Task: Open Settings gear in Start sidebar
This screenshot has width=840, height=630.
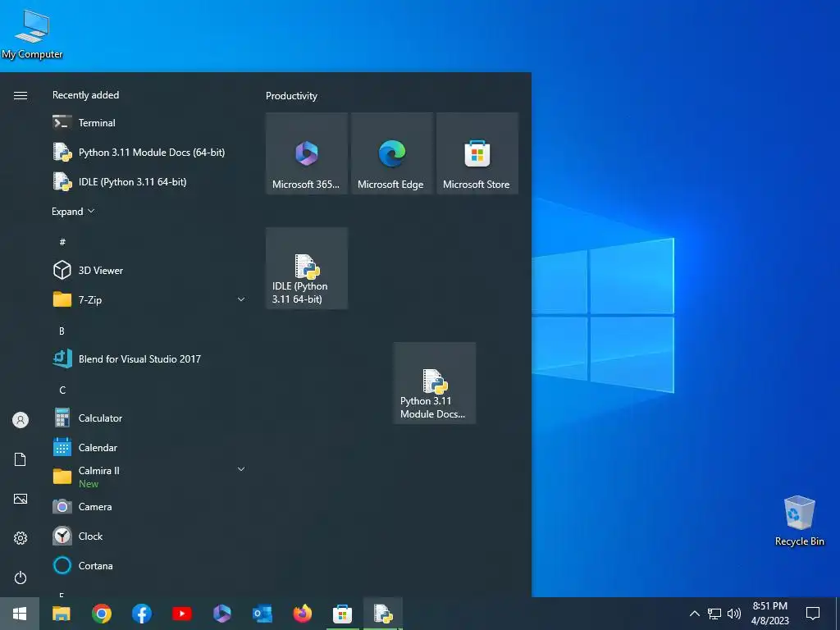Action: pyautogui.click(x=21, y=538)
